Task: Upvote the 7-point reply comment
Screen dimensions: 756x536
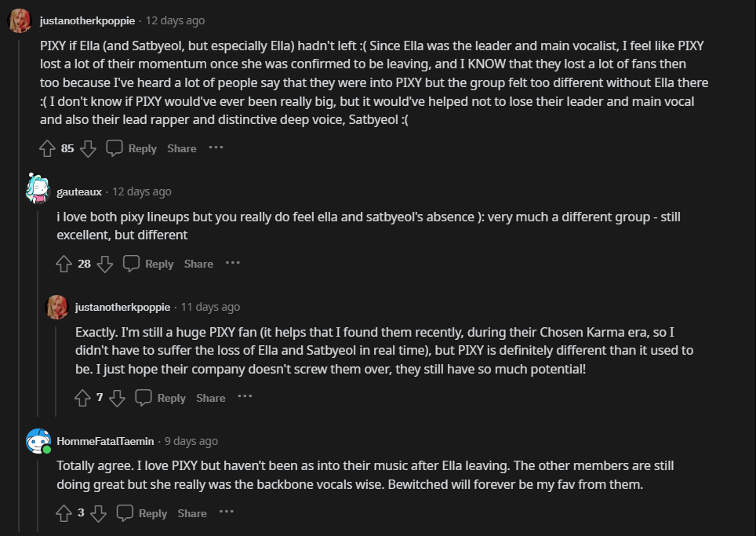Action: click(x=82, y=398)
